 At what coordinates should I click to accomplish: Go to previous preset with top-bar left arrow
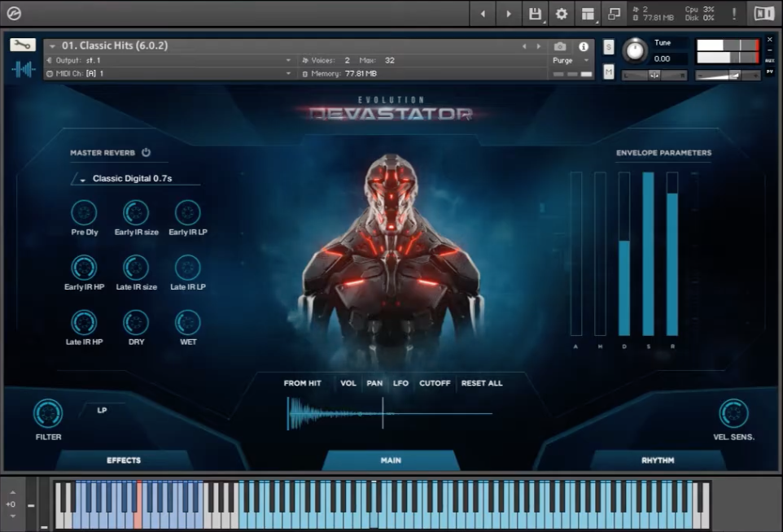[x=483, y=14]
